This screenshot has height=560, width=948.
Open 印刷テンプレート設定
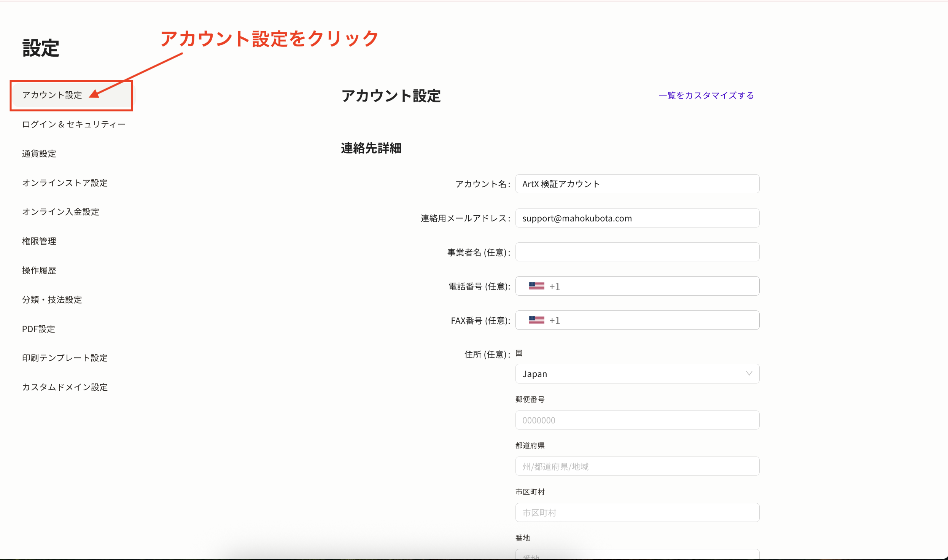click(65, 358)
